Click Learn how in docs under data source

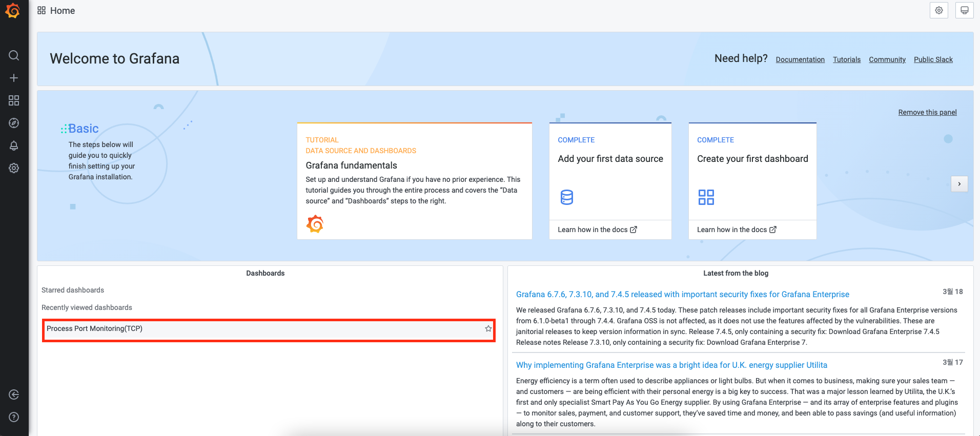597,230
